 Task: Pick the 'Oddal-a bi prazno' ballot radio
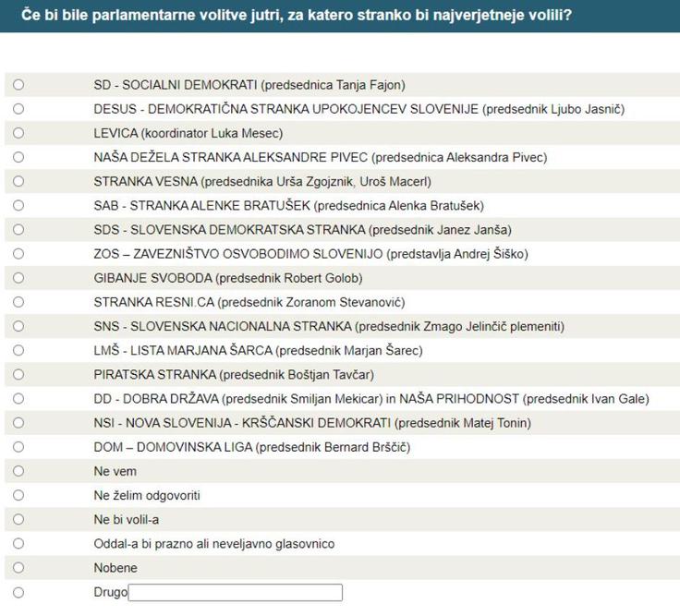18,543
